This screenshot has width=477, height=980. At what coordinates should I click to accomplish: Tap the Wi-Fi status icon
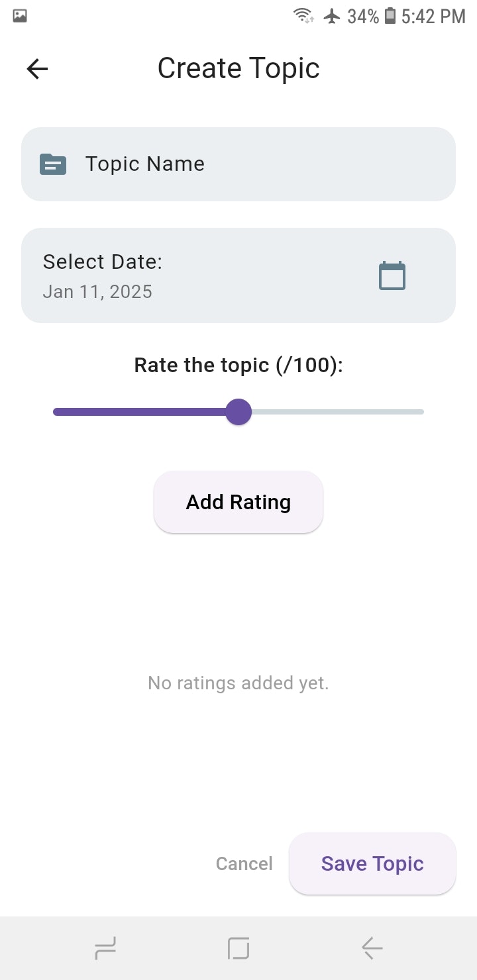tap(303, 16)
